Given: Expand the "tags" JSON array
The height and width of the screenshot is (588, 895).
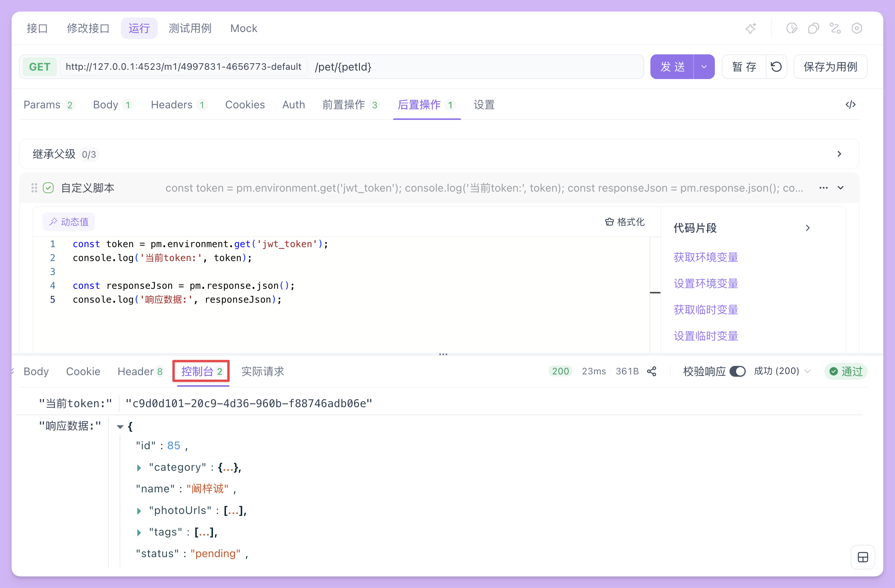Looking at the screenshot, I should [x=139, y=532].
